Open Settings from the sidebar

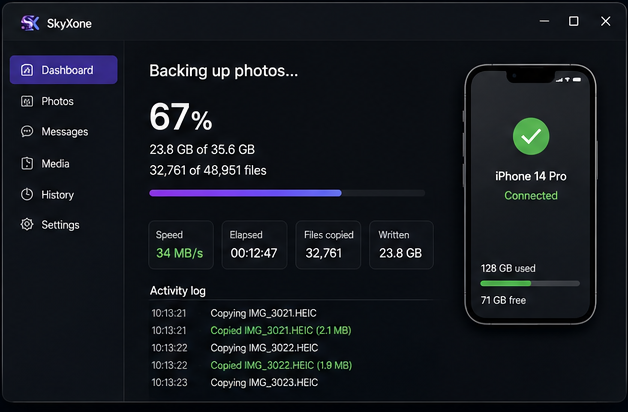click(64, 225)
